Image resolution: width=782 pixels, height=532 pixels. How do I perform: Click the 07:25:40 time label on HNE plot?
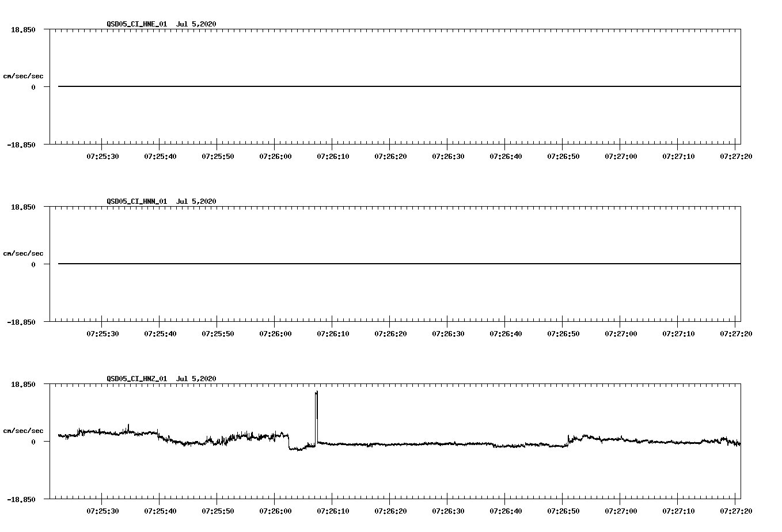click(160, 156)
